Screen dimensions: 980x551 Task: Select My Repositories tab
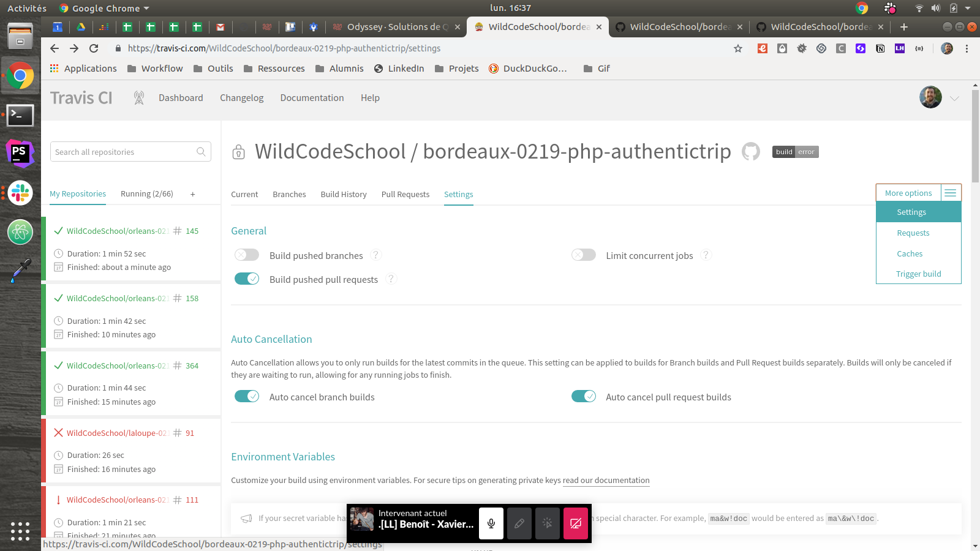78,193
